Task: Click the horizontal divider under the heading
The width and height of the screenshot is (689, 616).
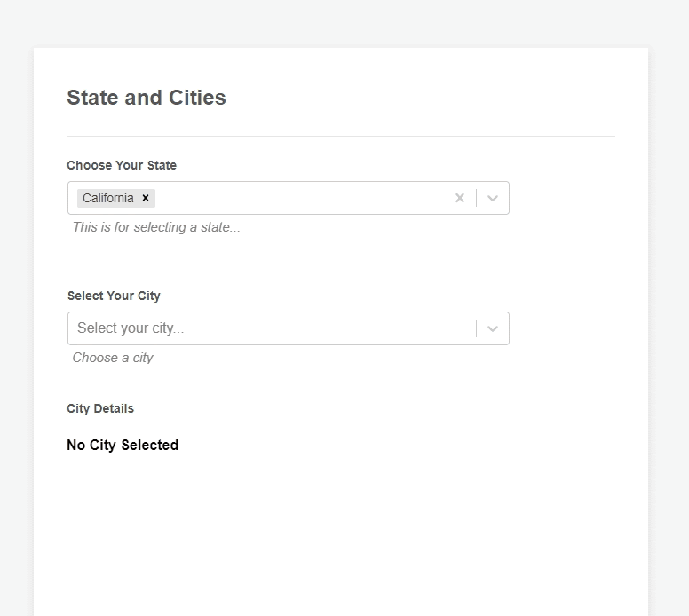Action: 341,136
